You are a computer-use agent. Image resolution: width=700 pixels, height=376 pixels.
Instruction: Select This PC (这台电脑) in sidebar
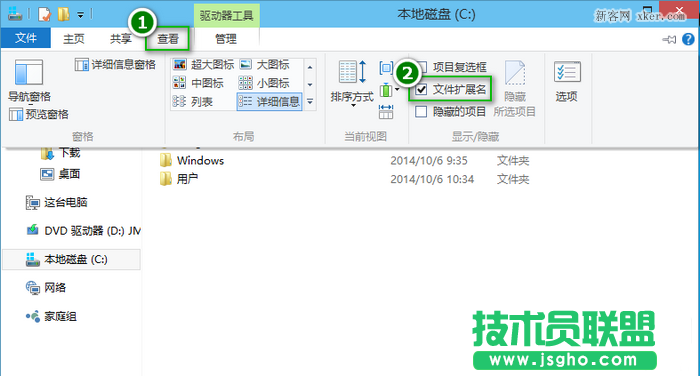(x=57, y=203)
